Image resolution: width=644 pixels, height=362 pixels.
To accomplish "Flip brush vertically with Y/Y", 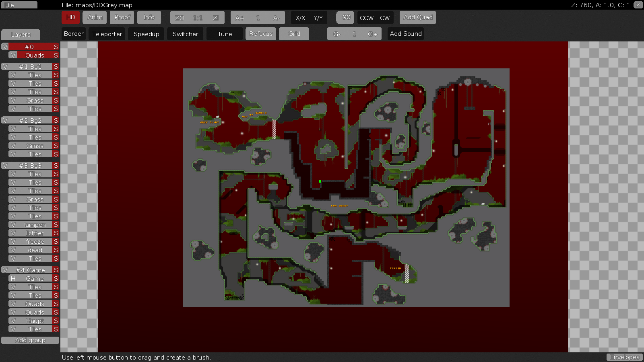I will (318, 18).
